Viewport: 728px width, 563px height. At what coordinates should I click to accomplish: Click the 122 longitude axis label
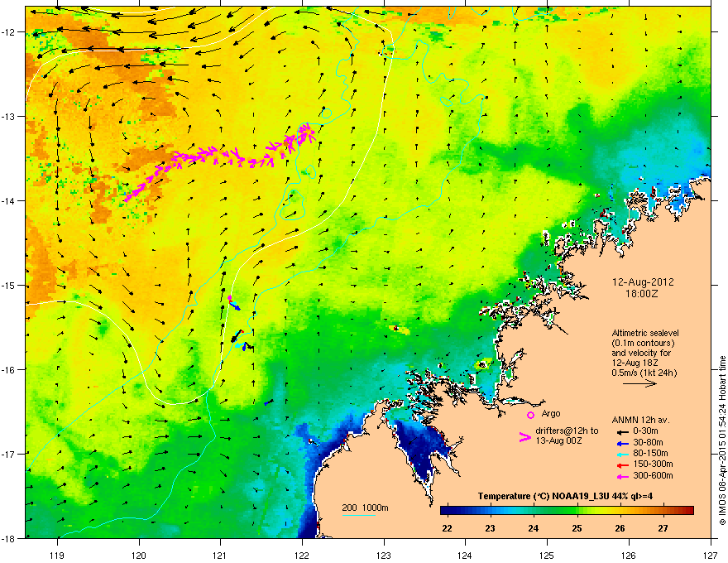pyautogui.click(x=302, y=556)
